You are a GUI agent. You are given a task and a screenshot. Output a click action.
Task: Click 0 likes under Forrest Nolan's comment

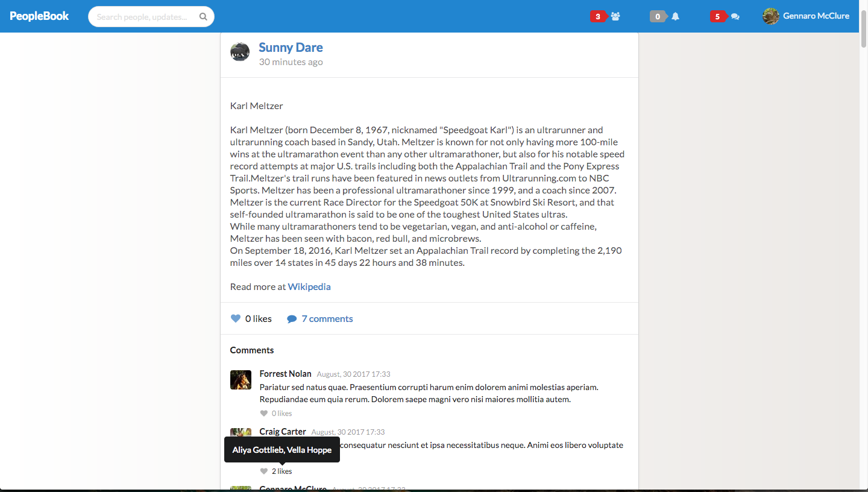281,414
